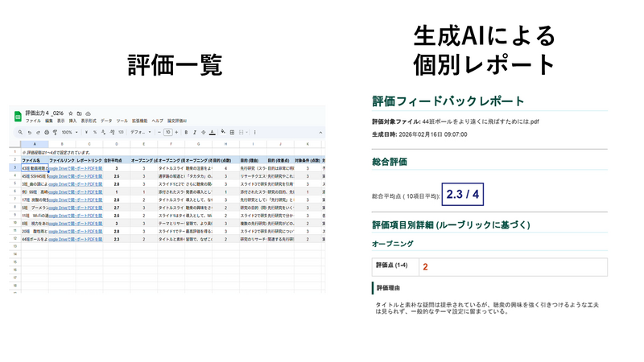
Task: Open the font family dropdown
Action: (137, 132)
